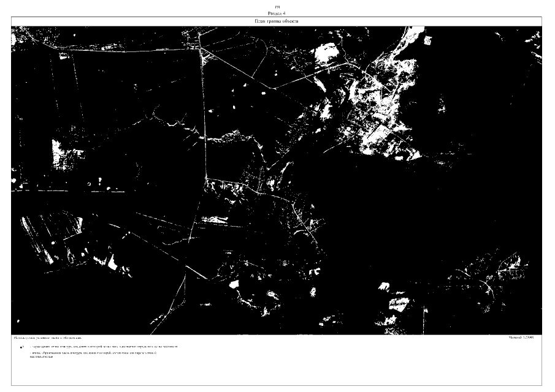
Task: Click the white patch on the map's left edge
Action: point(60,153)
